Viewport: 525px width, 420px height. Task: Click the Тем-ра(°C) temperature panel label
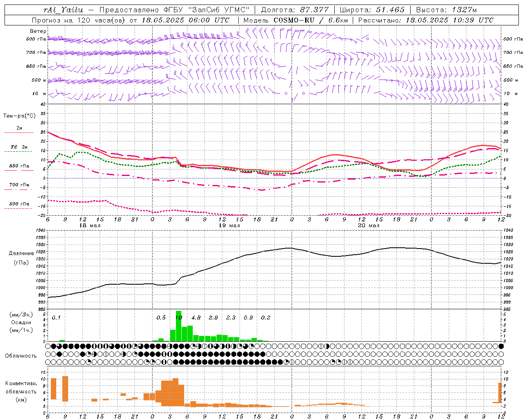pos(19,116)
